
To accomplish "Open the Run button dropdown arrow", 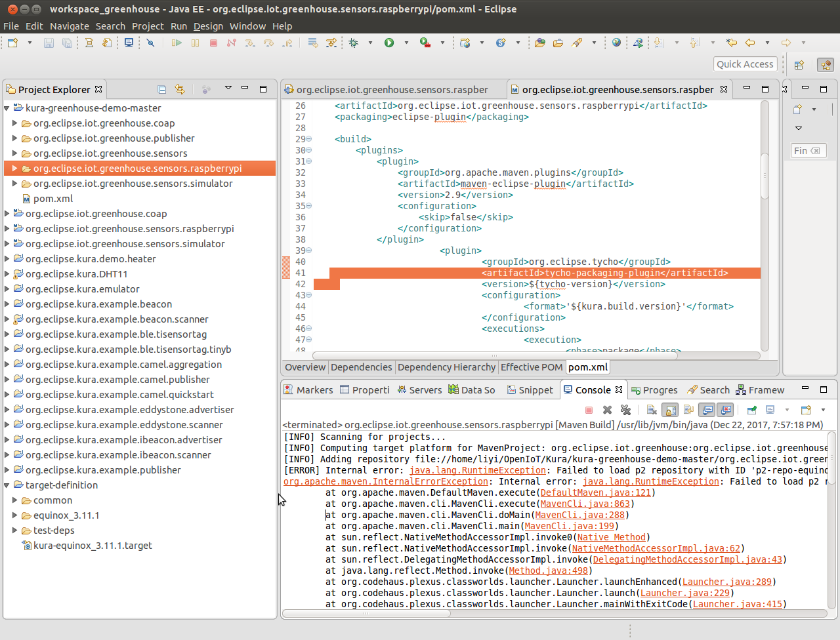I will [406, 43].
